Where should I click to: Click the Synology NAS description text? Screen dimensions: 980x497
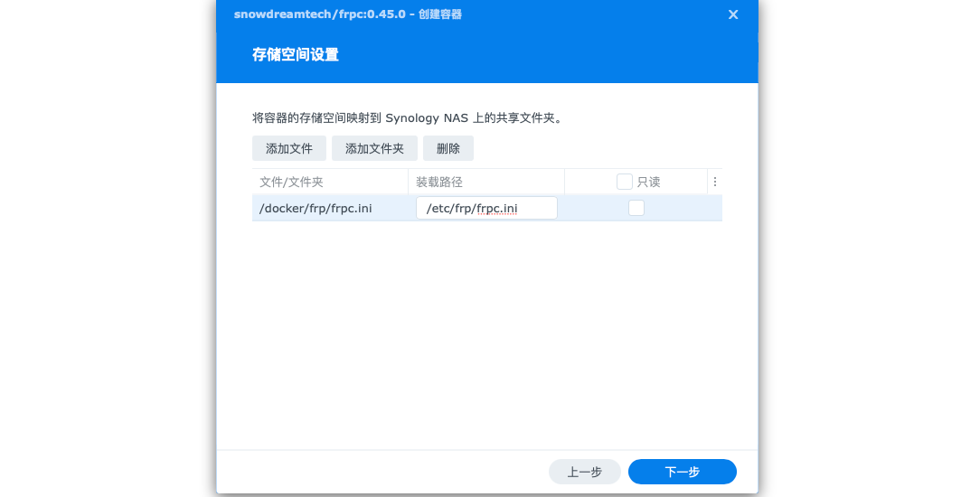[407, 117]
